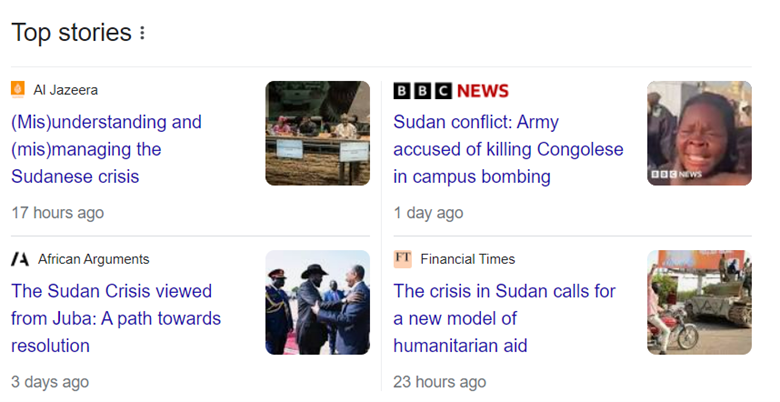Click the "17 hours ago" timestamp

coord(58,213)
